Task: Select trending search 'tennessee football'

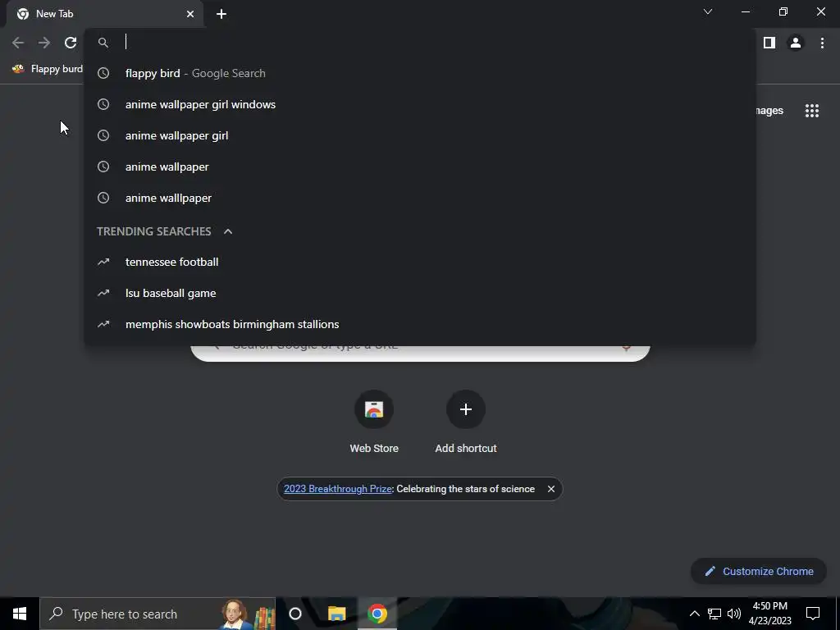Action: tap(420, 262)
